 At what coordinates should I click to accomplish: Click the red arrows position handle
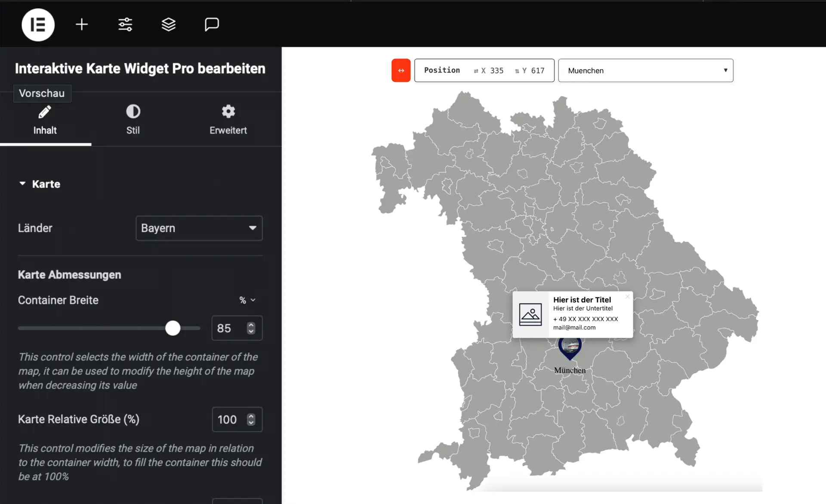[x=401, y=71]
